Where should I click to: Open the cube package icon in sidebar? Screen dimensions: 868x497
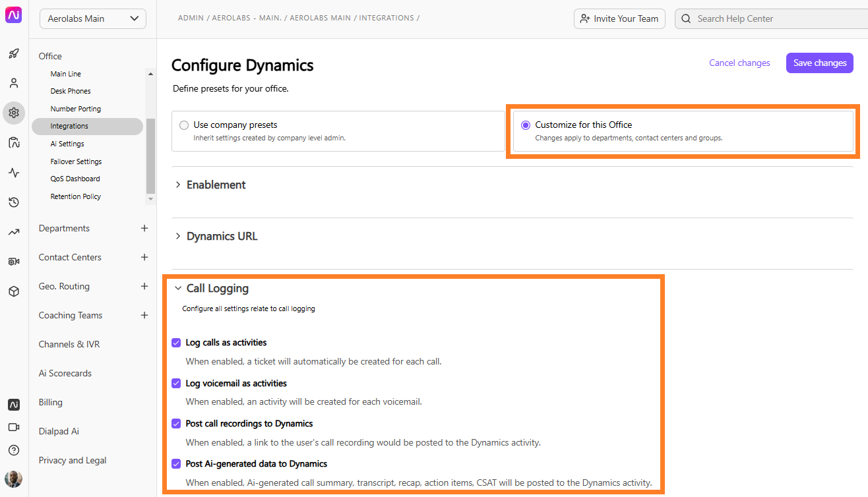pos(14,291)
